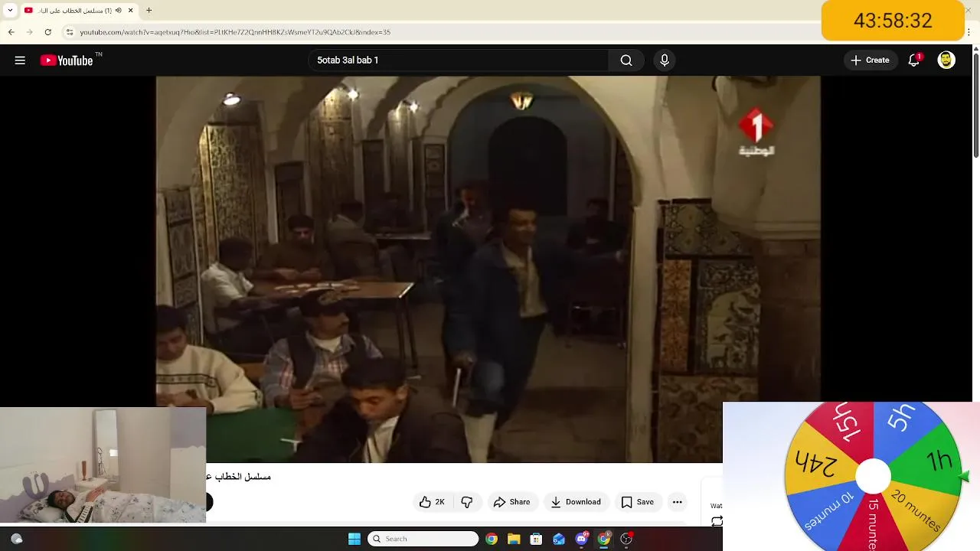Viewport: 980px width, 551px height.
Task: Open a new browser tab
Action: coord(149,11)
